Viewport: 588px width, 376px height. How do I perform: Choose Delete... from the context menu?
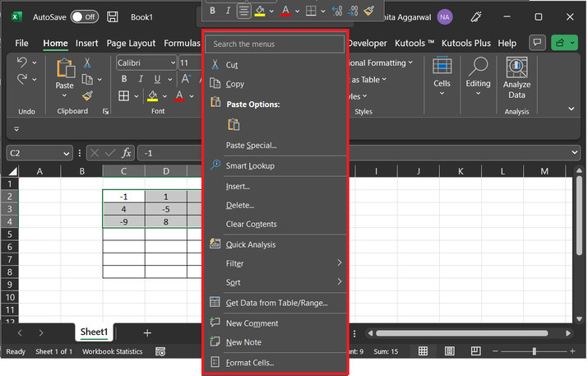coord(275,205)
